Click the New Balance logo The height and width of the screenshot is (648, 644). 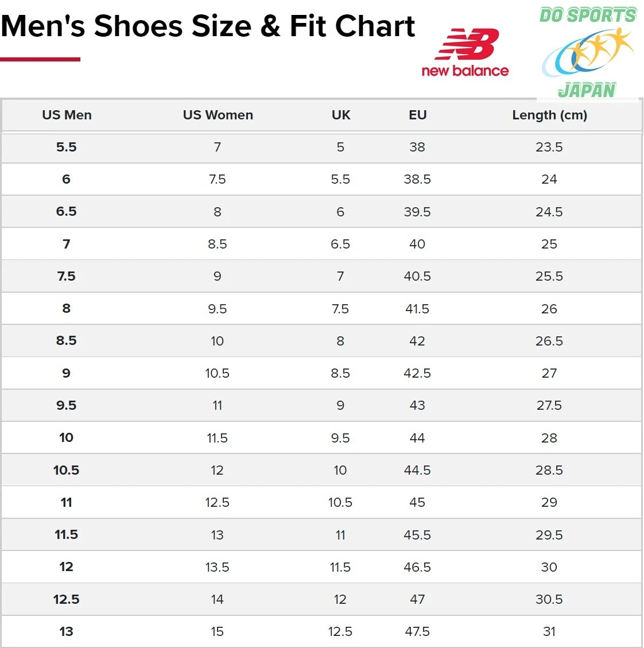(465, 53)
